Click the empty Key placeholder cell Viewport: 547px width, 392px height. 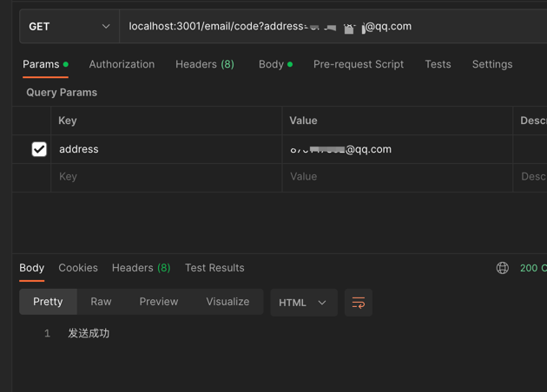[165, 177]
